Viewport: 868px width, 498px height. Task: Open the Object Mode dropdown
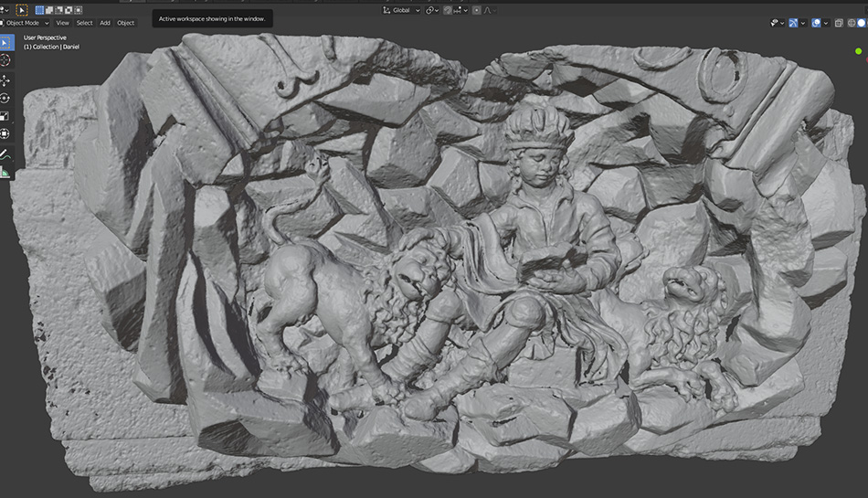click(26, 22)
